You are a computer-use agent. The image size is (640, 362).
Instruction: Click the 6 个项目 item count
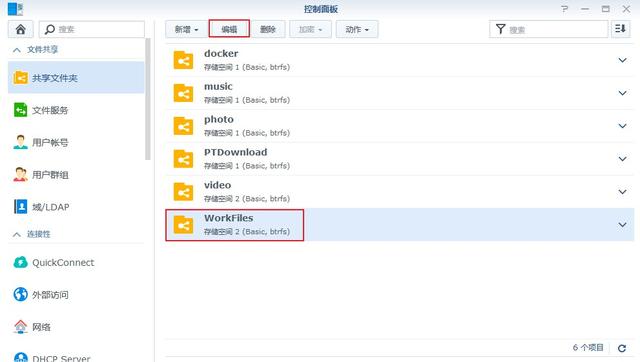click(x=588, y=348)
